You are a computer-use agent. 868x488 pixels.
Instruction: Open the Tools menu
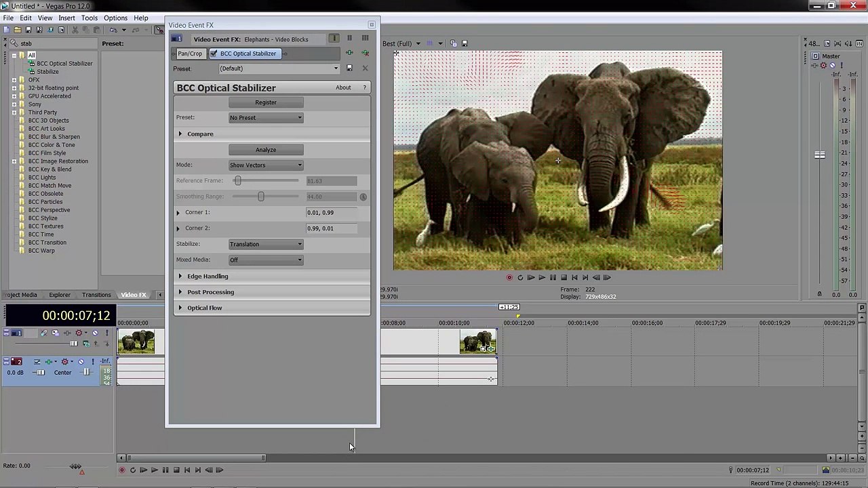point(90,18)
